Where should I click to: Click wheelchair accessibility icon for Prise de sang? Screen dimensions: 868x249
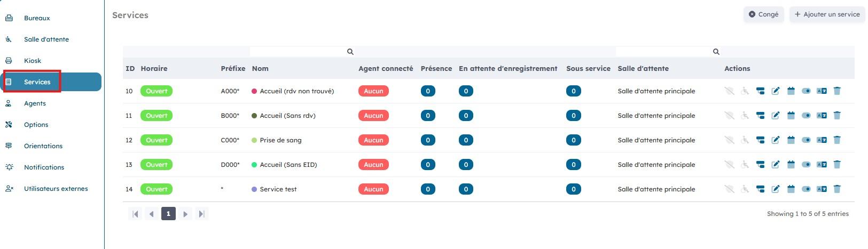745,140
